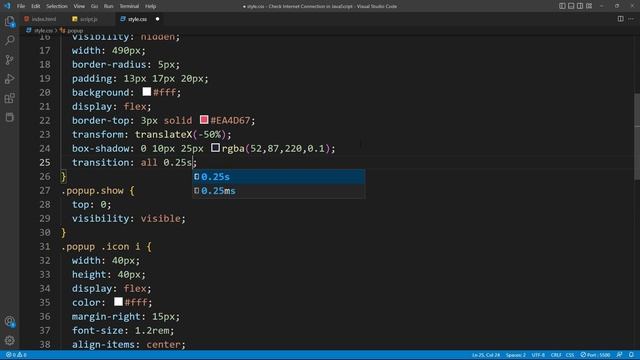
Task: Open the Search view in activity bar
Action: click(9, 40)
